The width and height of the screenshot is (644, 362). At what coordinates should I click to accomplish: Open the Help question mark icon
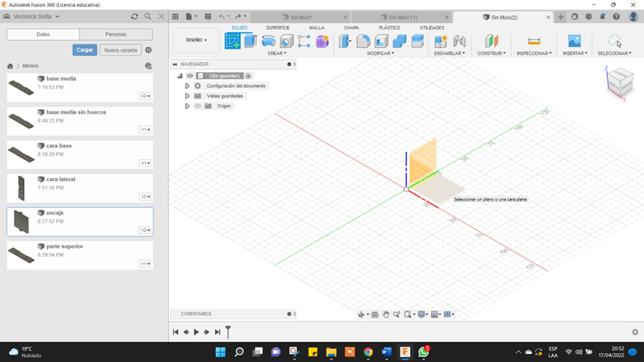pyautogui.click(x=616, y=17)
